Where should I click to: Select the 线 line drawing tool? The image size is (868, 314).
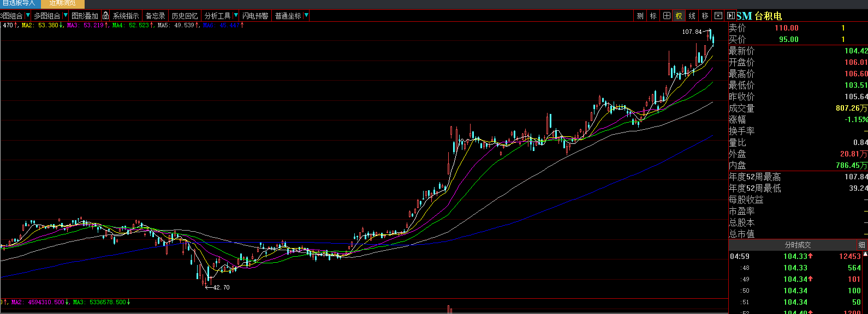point(692,16)
